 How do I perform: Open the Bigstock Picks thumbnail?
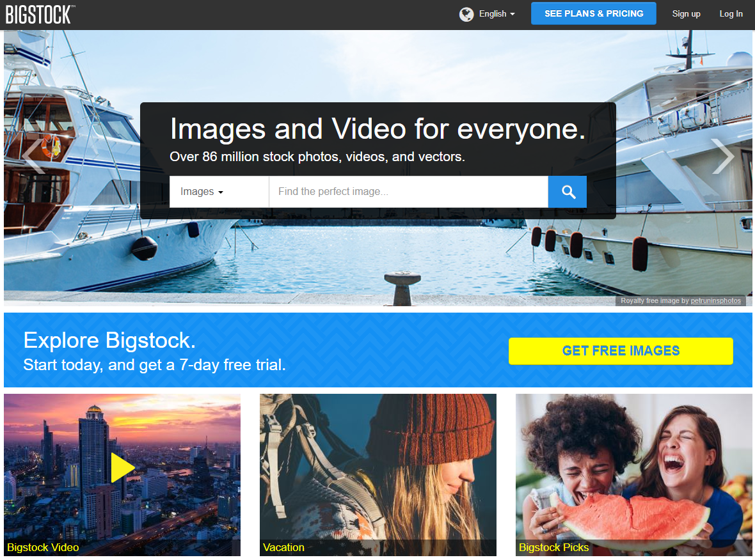coord(633,475)
